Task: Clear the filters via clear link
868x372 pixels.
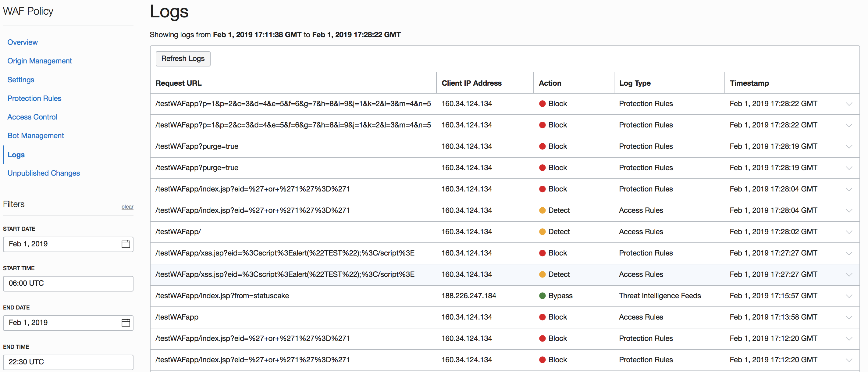Action: (x=127, y=207)
